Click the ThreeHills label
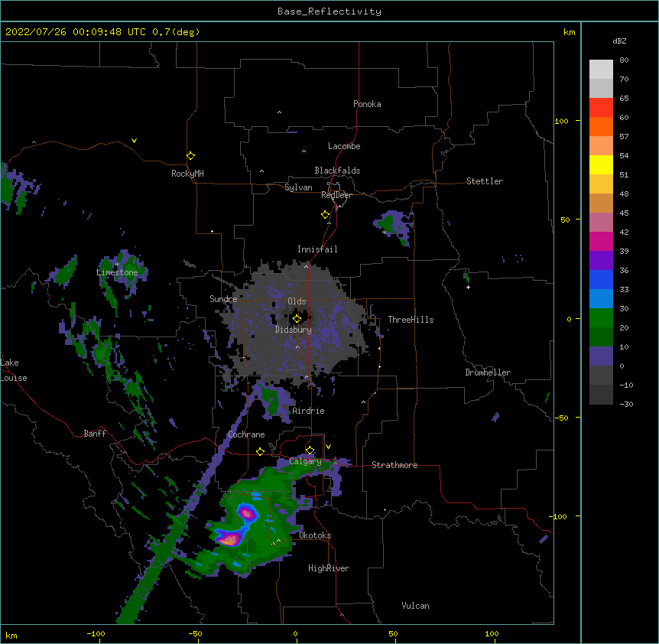The image size is (659, 644). 411,320
